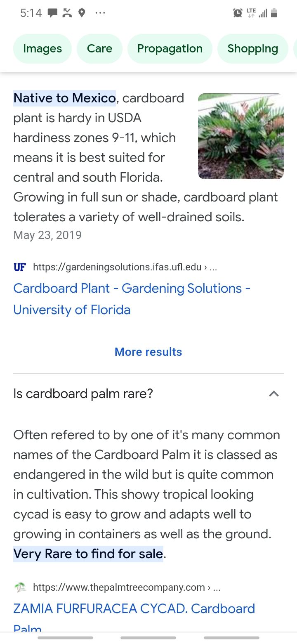The width and height of the screenshot is (297, 644).
Task: Tap the three-dot more notifications icon
Action: (x=100, y=13)
